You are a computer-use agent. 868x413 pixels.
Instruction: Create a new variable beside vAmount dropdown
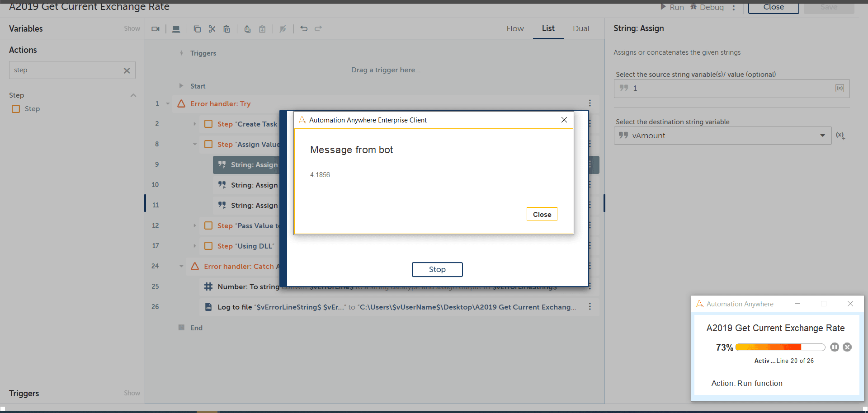(x=840, y=136)
